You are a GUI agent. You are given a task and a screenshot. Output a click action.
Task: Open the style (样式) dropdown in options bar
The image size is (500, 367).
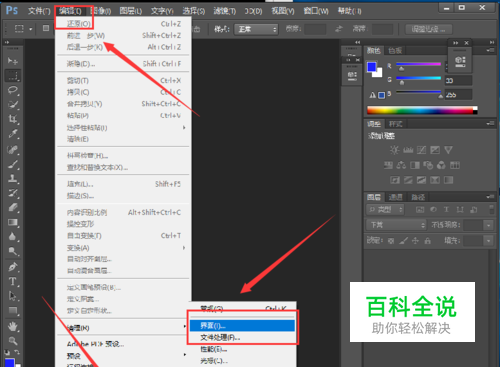tap(256, 29)
